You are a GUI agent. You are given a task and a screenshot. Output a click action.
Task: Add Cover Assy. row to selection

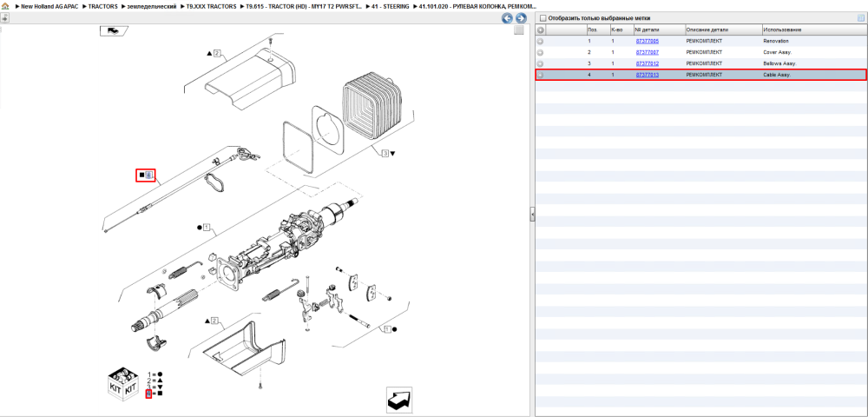(541, 52)
